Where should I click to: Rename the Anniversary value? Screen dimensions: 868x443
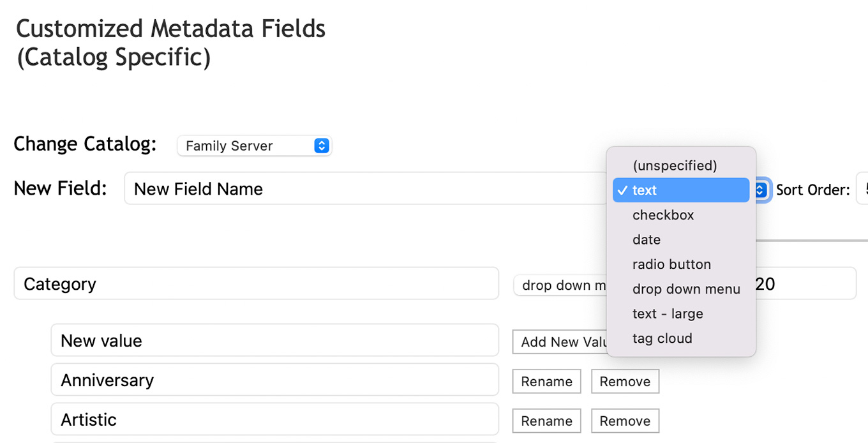tap(546, 382)
